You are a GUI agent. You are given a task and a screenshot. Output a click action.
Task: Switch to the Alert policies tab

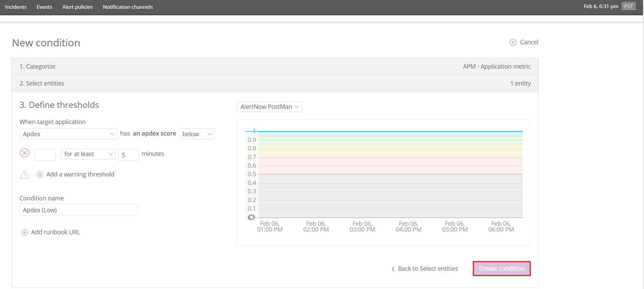coord(78,7)
